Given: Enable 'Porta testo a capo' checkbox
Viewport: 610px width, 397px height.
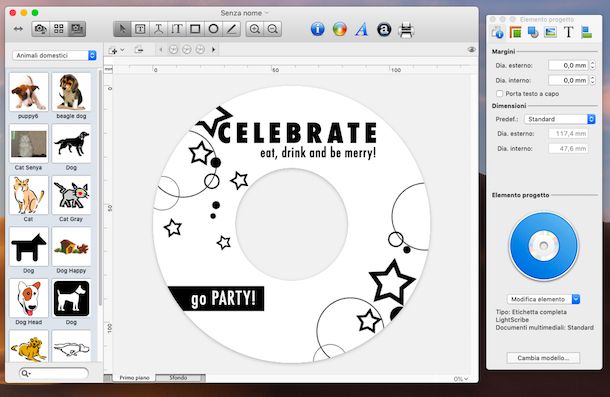Looking at the screenshot, I should coord(500,93).
